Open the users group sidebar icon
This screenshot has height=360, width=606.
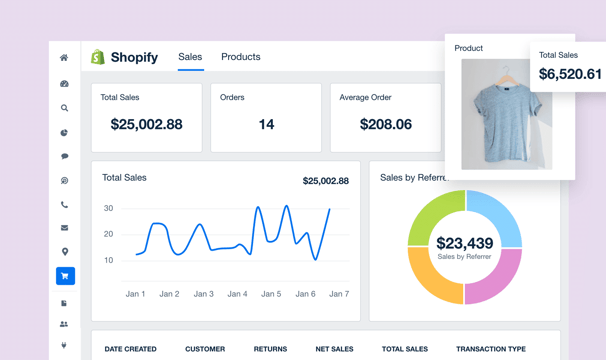(x=64, y=324)
